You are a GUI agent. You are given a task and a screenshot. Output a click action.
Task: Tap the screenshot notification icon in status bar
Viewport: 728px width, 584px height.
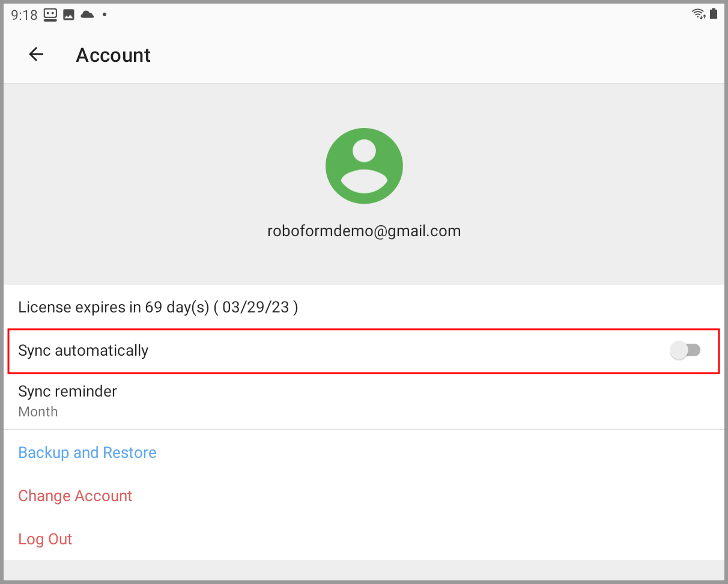67,14
